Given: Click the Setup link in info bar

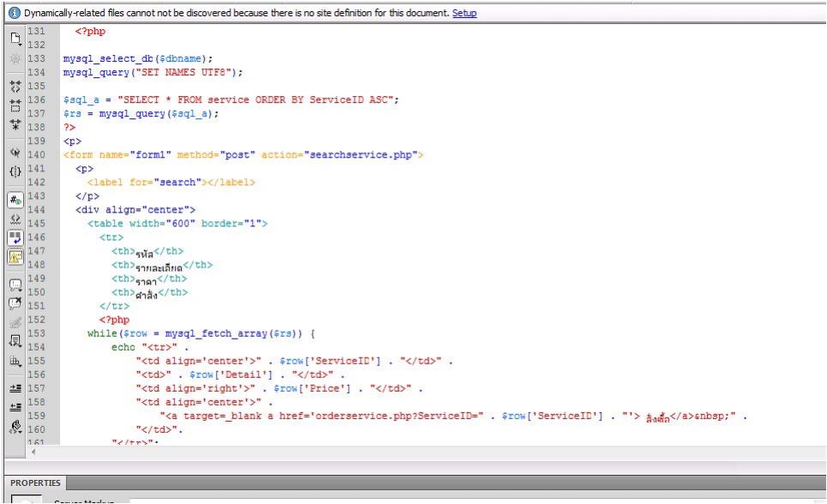Looking at the screenshot, I should click(x=464, y=13).
